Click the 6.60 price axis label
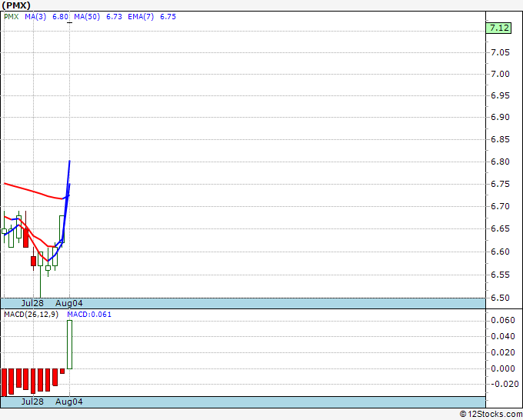The height and width of the screenshot is (420, 523). 501,252
